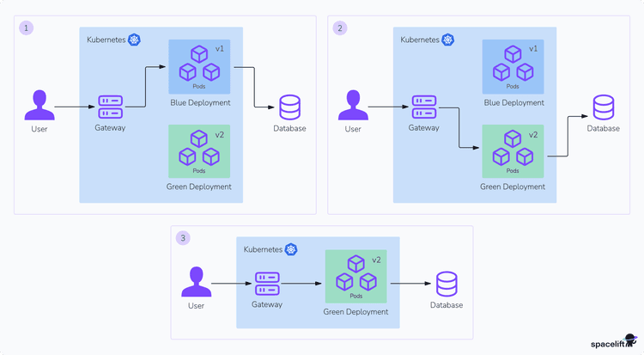
Task: Click the "Gateway" label in diagram 3
Action: tap(267, 305)
